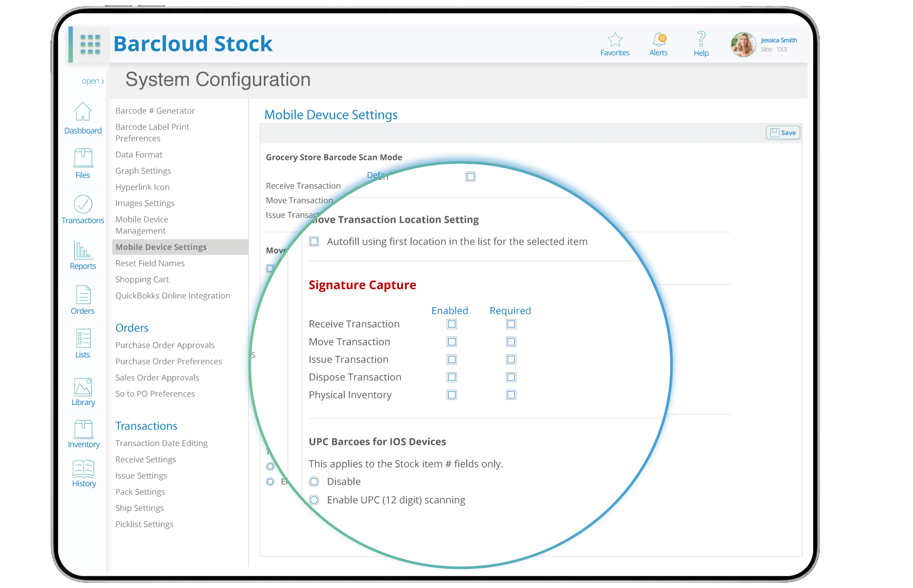The height and width of the screenshot is (588, 913).
Task: Check Required for Dispose Transaction signature
Action: click(x=511, y=377)
